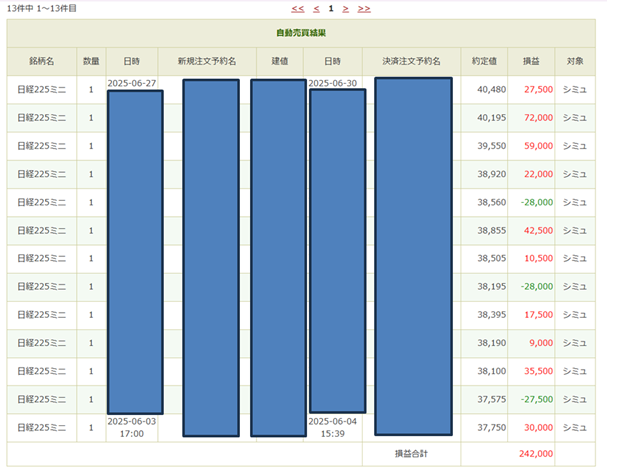This screenshot has width=623, height=470.
Task: Click the 約定値 column header
Action: pyautogui.click(x=484, y=61)
